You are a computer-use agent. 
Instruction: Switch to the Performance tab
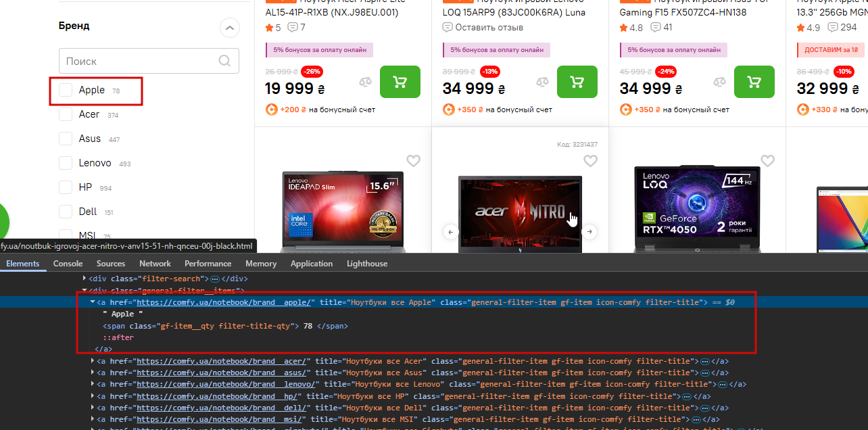(208, 264)
